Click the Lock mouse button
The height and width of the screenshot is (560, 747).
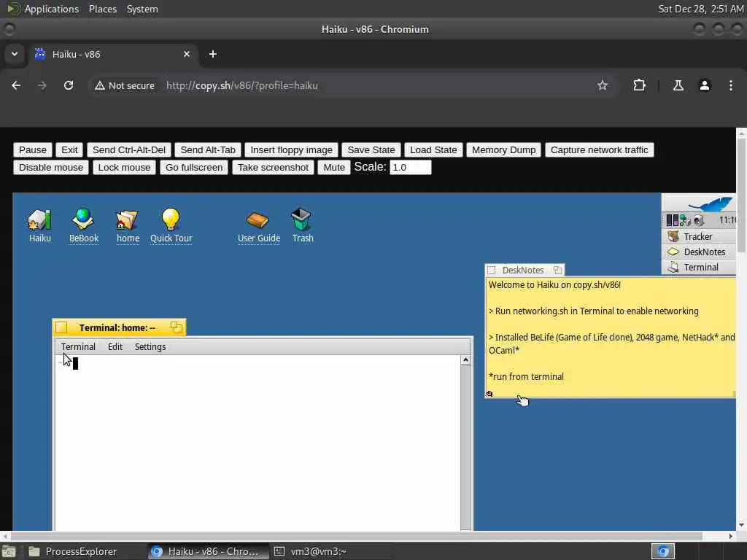124,168
